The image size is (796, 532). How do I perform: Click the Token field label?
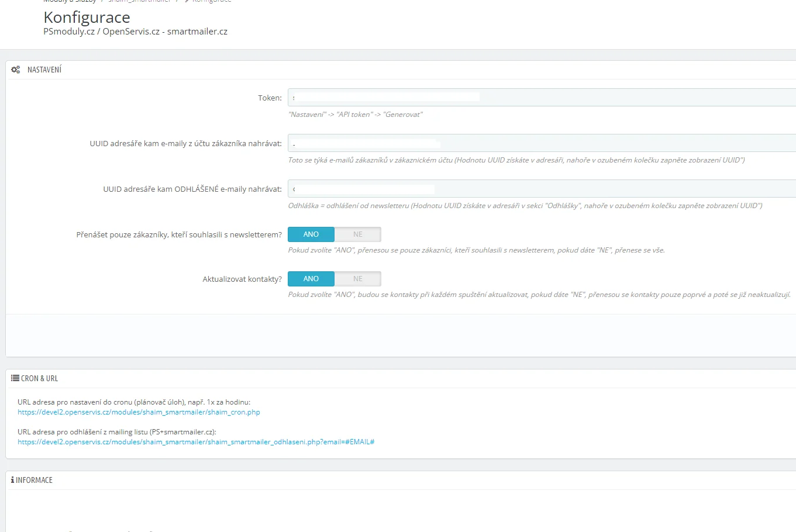pos(270,98)
